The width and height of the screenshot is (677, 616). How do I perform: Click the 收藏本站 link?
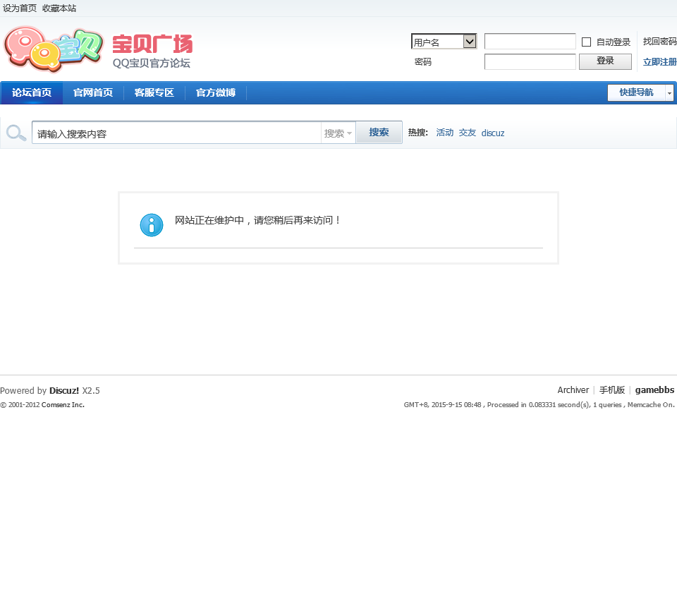pyautogui.click(x=59, y=8)
